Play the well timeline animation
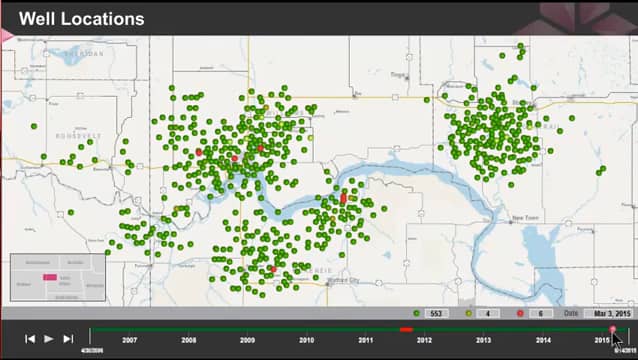This screenshot has width=638, height=360. pyautogui.click(x=49, y=339)
